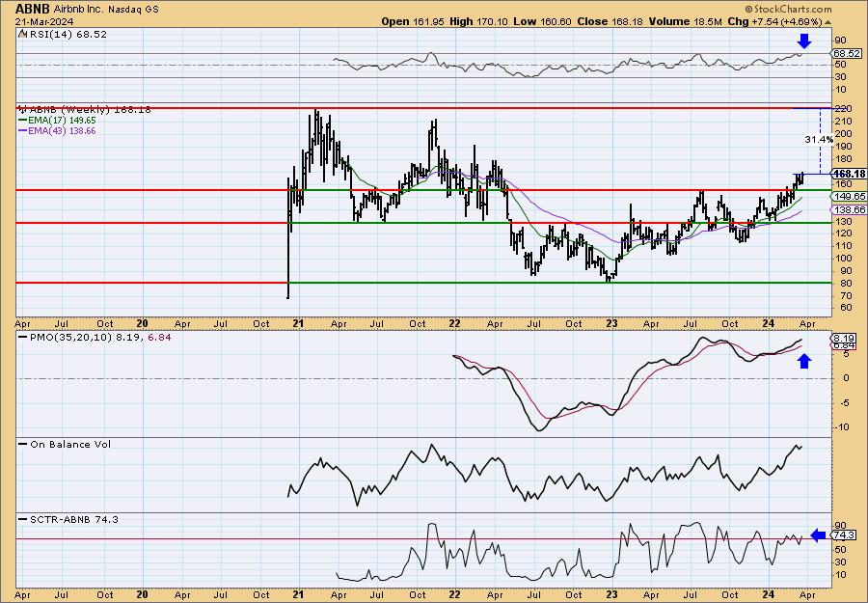
Task: Select the 'Volume 18.5M' value
Action: pos(686,21)
